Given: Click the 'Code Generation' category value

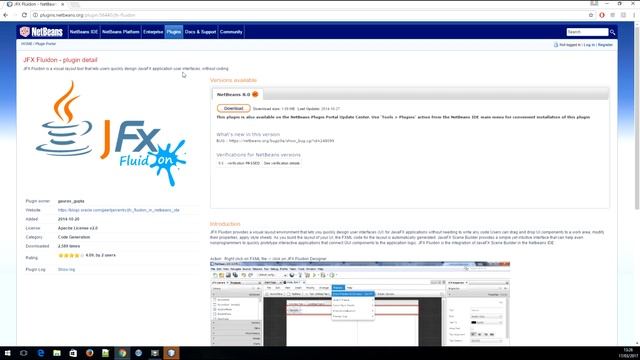Looking at the screenshot, I should click(x=74, y=237).
